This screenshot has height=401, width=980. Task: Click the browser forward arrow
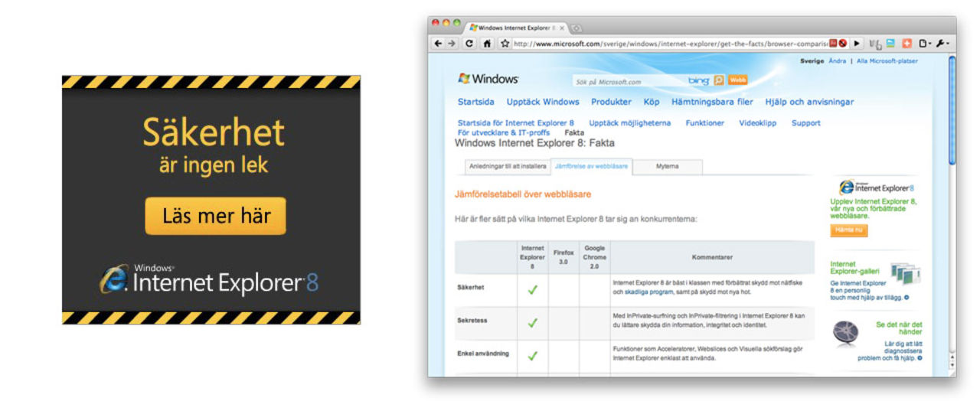[452, 44]
